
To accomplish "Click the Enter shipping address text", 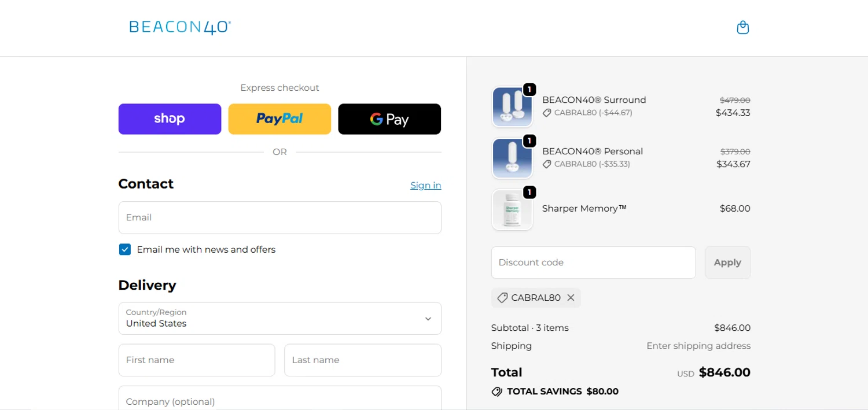I will (x=698, y=346).
